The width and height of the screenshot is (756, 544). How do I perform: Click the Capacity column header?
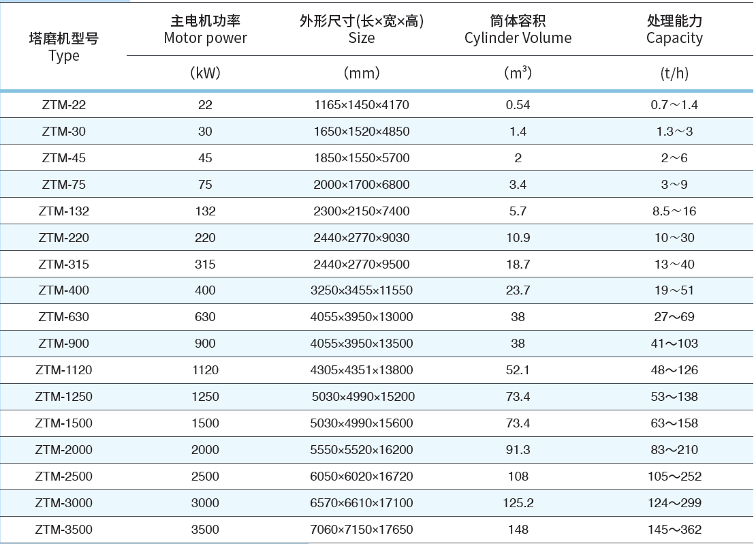(x=674, y=30)
